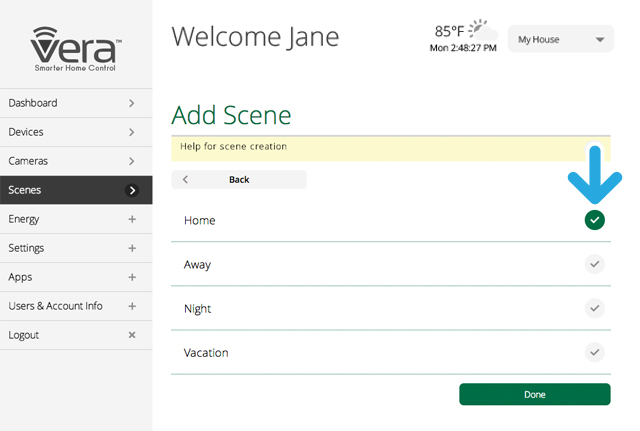640x431 pixels.
Task: Open the My House location dropdown
Action: 559,40
